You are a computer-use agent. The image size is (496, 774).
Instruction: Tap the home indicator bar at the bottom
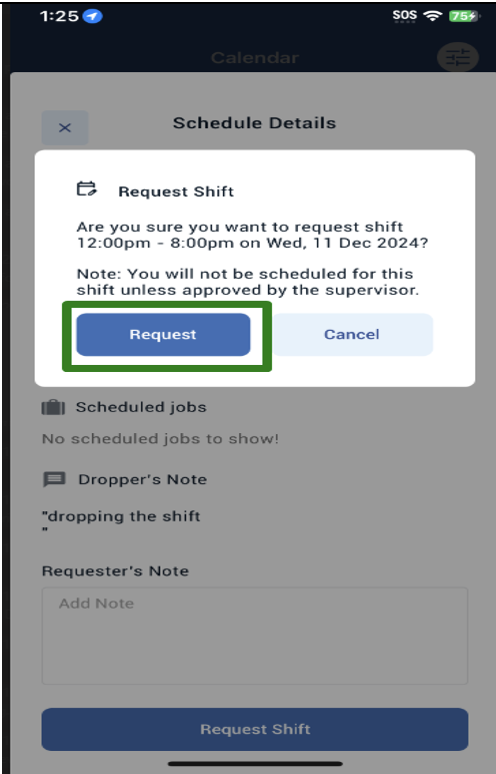[x=255, y=764]
